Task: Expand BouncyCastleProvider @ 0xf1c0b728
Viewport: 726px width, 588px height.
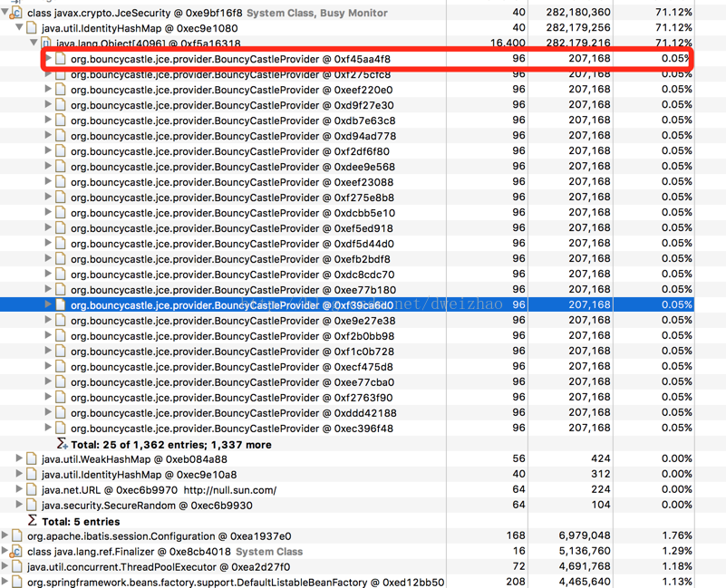Action: coord(48,351)
